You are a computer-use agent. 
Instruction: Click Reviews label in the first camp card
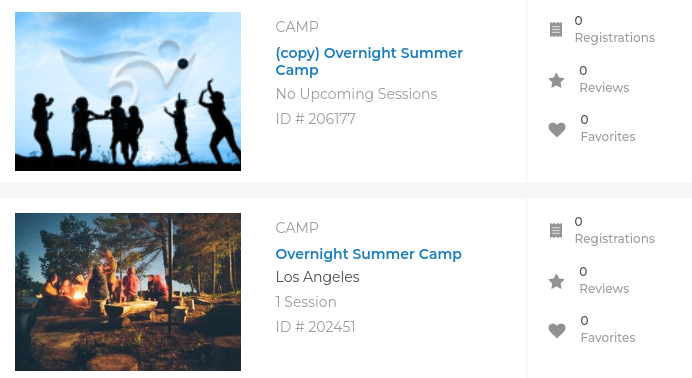604,88
